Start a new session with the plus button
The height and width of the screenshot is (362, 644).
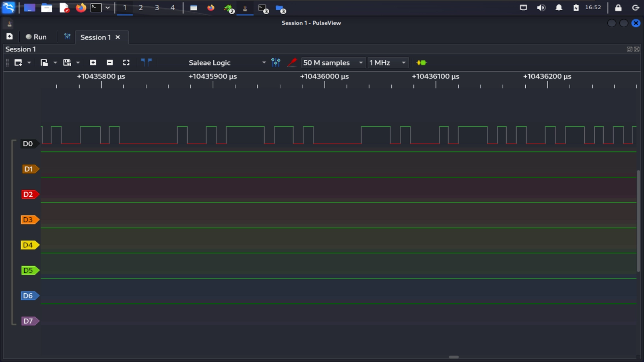coord(9,37)
